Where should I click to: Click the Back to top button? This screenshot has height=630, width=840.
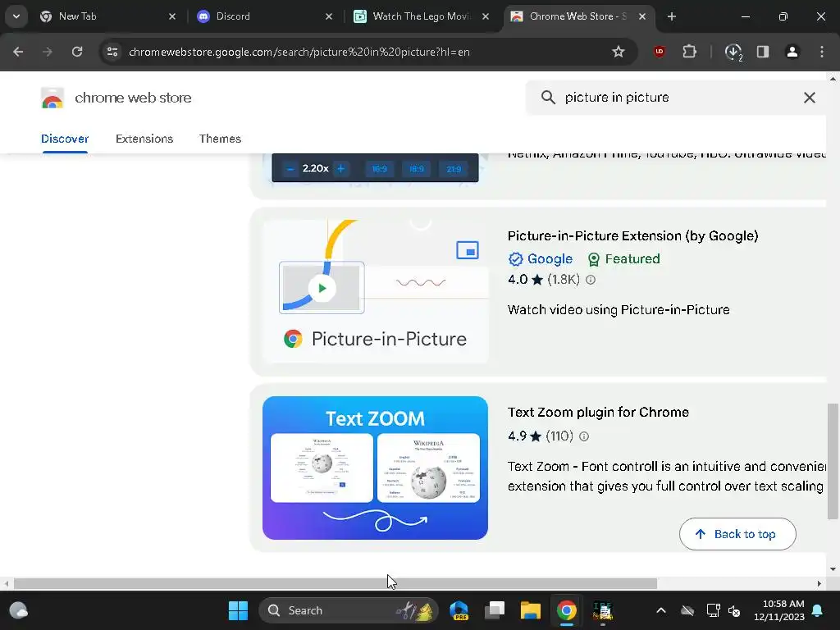[737, 534]
